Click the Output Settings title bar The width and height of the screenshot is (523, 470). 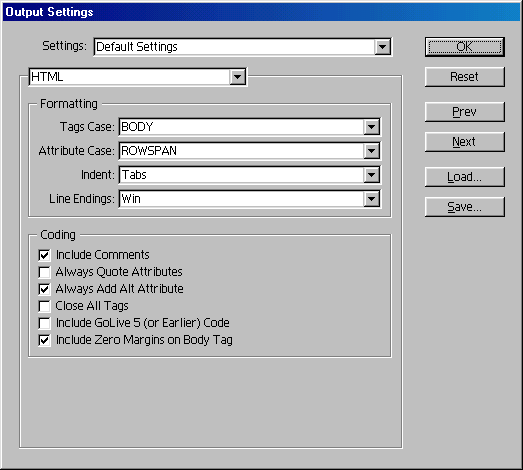click(262, 12)
